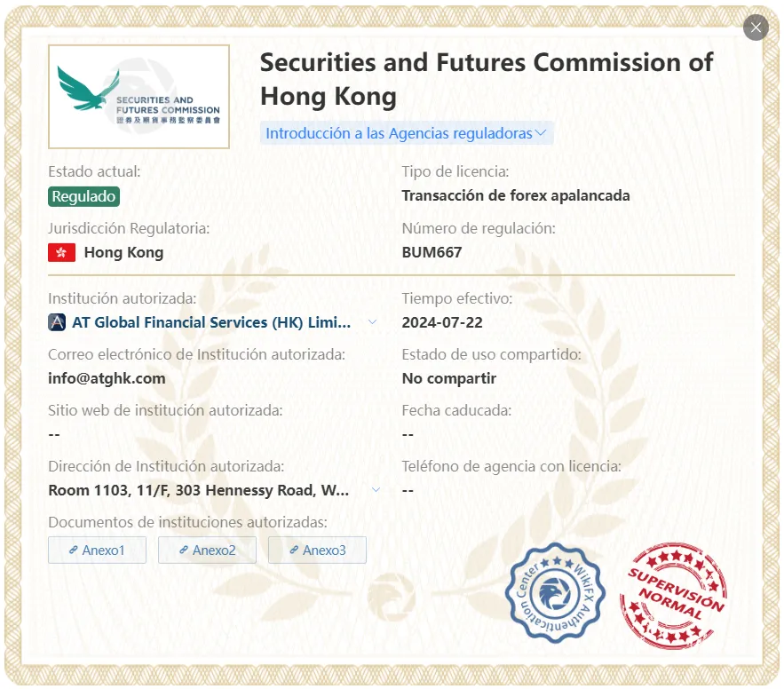Image resolution: width=784 pixels, height=689 pixels.
Task: Open AT Global Financial Services institution link
Action: point(211,322)
